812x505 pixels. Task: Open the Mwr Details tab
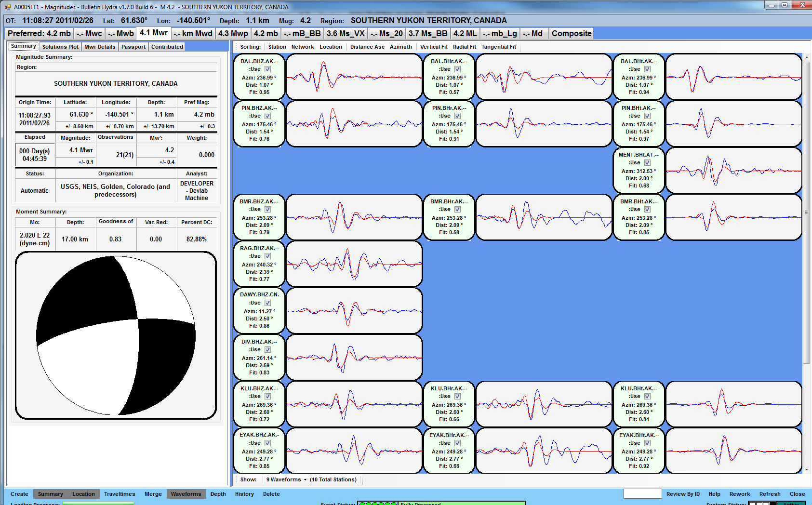click(x=100, y=47)
